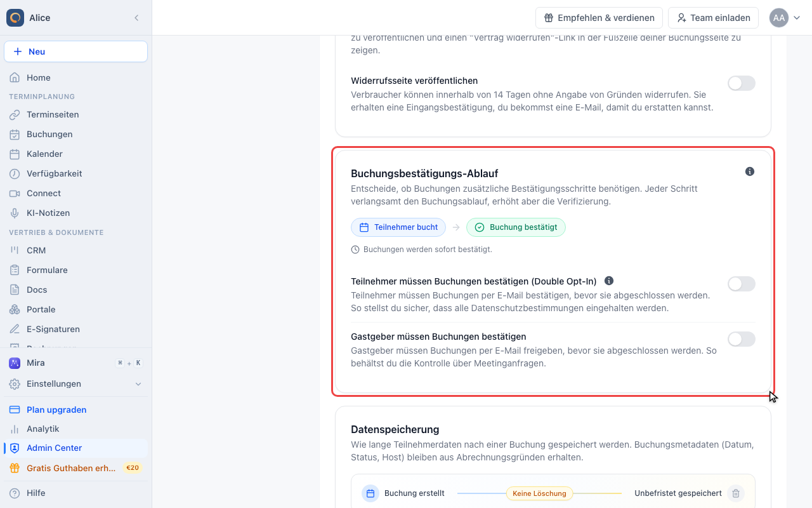This screenshot has width=812, height=508.
Task: Open KI-Notizen via the microphone icon
Action: (x=15, y=213)
